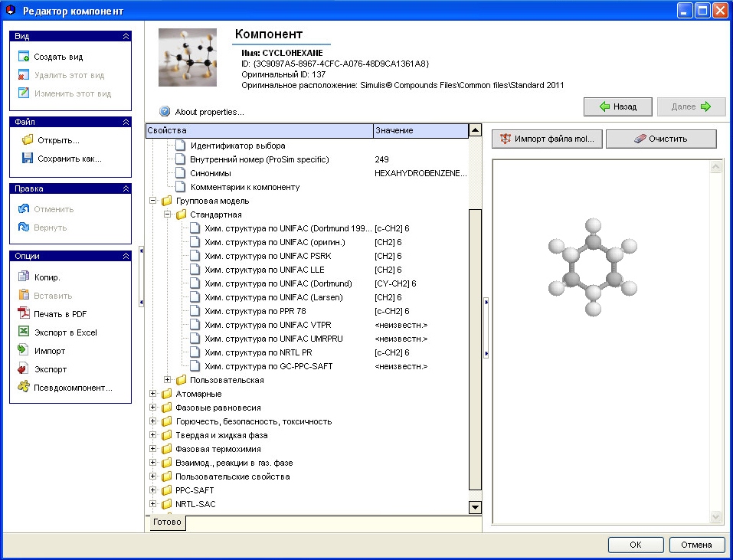This screenshot has height=560, width=733.
Task: Click the document icon for UNIFAC PSRK
Action: point(195,256)
